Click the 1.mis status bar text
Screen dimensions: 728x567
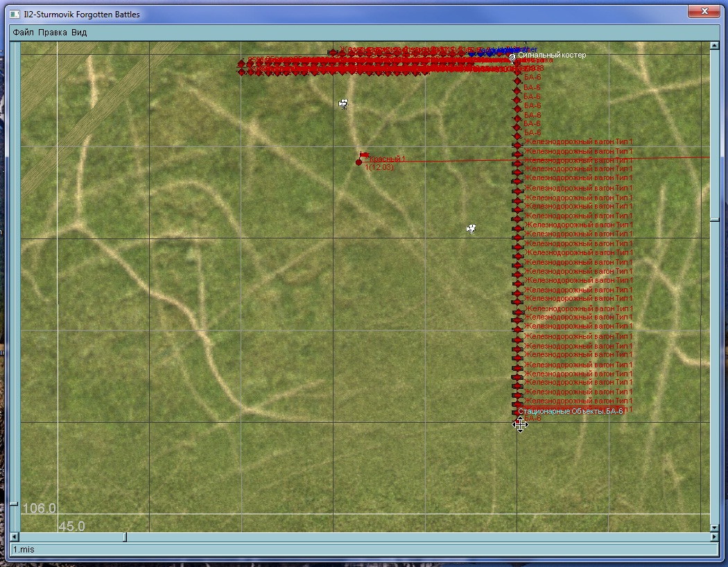coord(24,550)
